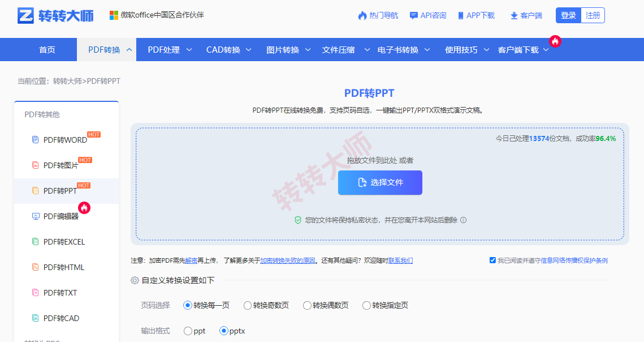Click the fire badge next to PDF编辑器

pyautogui.click(x=84, y=208)
